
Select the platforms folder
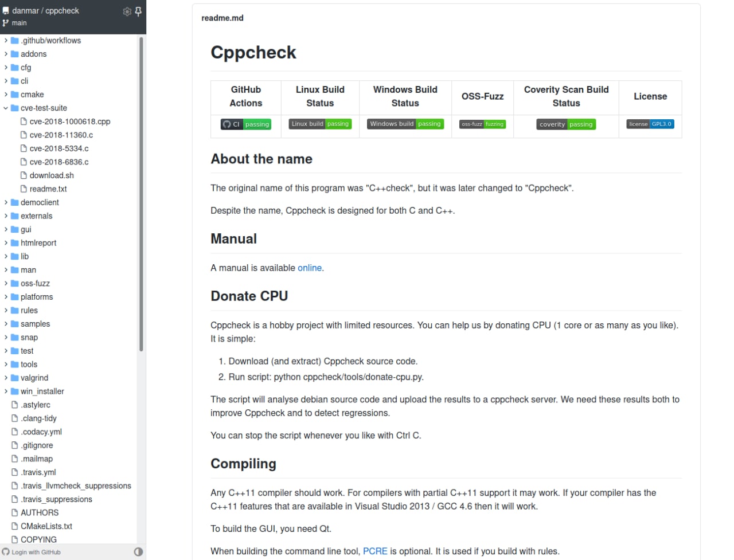[x=37, y=297]
